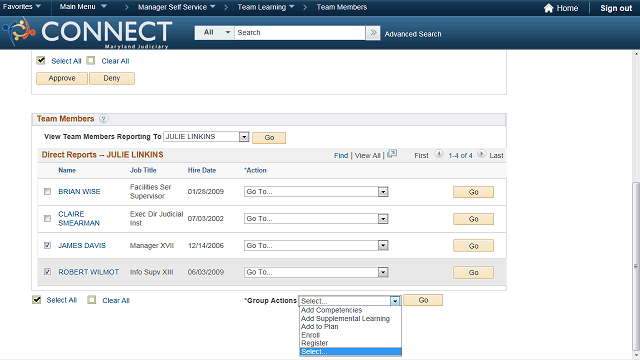Click the CONNECT Maryland Judiciary logo
This screenshot has width=640, height=360.
[x=87, y=33]
